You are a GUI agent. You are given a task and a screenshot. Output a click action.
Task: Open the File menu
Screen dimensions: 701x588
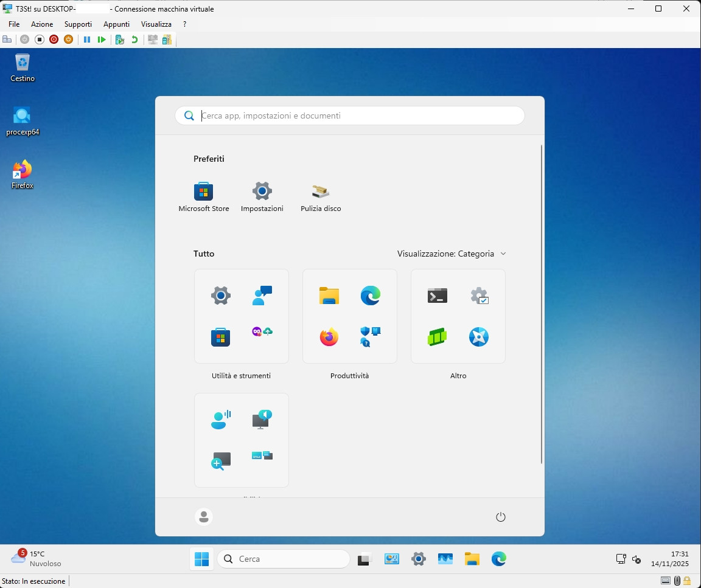click(14, 24)
